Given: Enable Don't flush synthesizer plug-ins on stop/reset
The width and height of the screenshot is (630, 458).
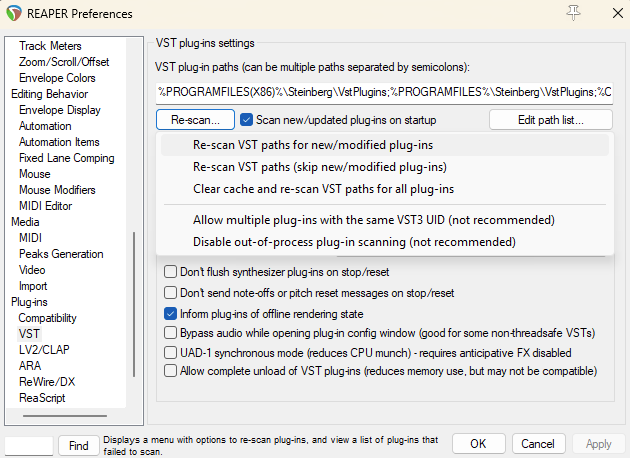Looking at the screenshot, I should coord(170,272).
